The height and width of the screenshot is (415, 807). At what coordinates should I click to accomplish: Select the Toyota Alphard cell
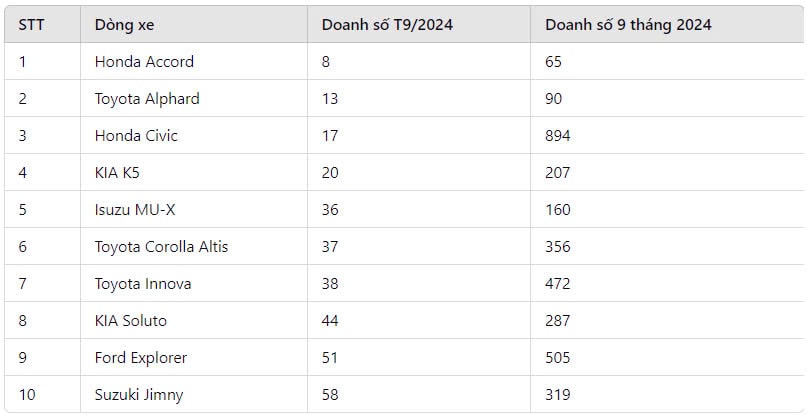coord(194,98)
